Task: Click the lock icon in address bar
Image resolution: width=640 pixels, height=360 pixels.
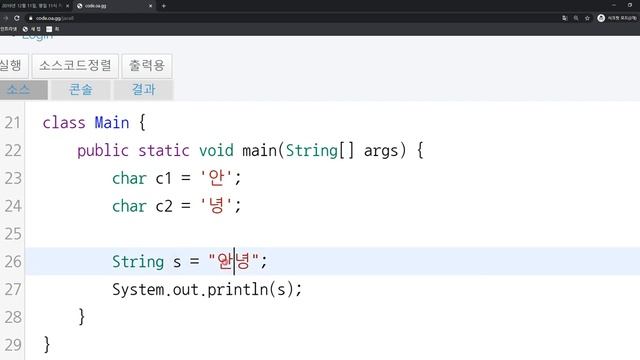Action: [x=30, y=18]
